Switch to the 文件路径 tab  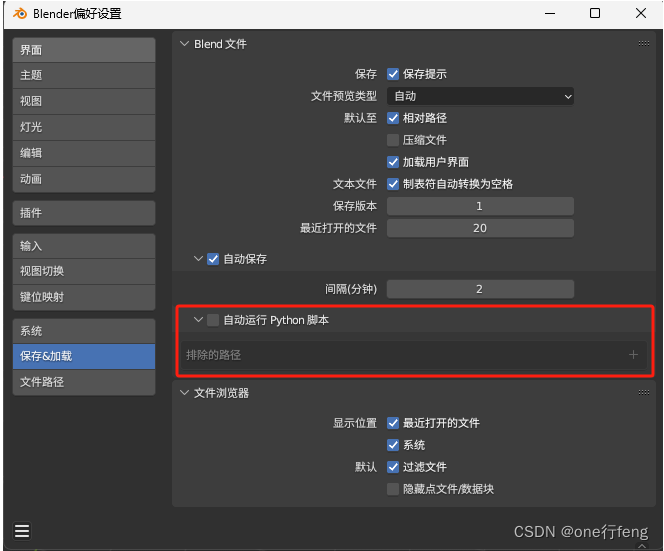pos(84,382)
